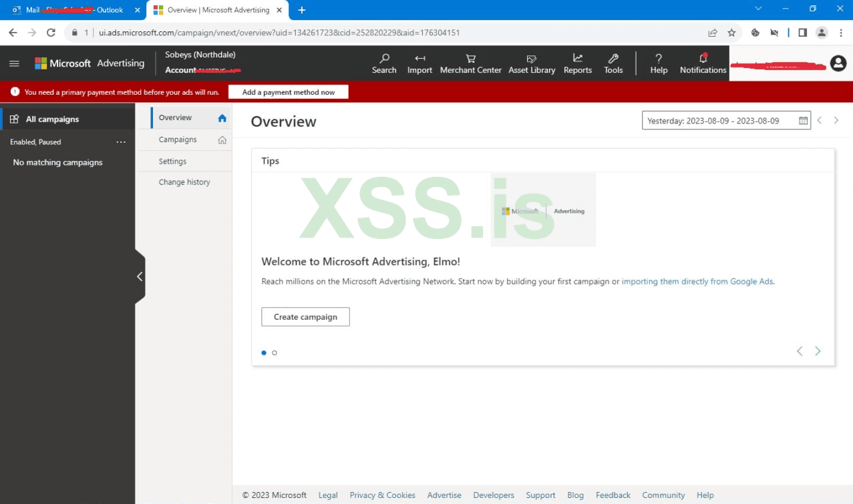The height and width of the screenshot is (504, 853).
Task: Open the Legal footer link
Action: 328,495
